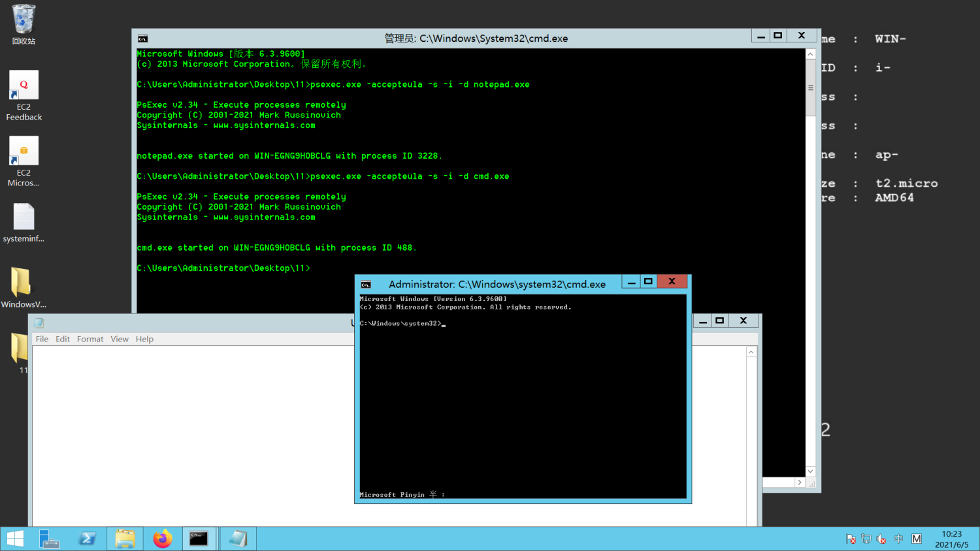This screenshot has width=980, height=551.
Task: Select the folder named 11 on desktop
Action: [x=20, y=353]
